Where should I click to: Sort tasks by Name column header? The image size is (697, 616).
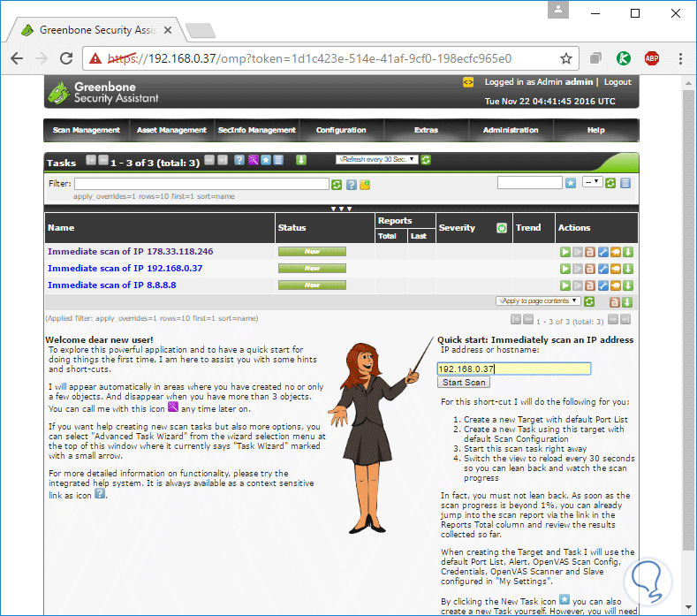click(x=61, y=228)
